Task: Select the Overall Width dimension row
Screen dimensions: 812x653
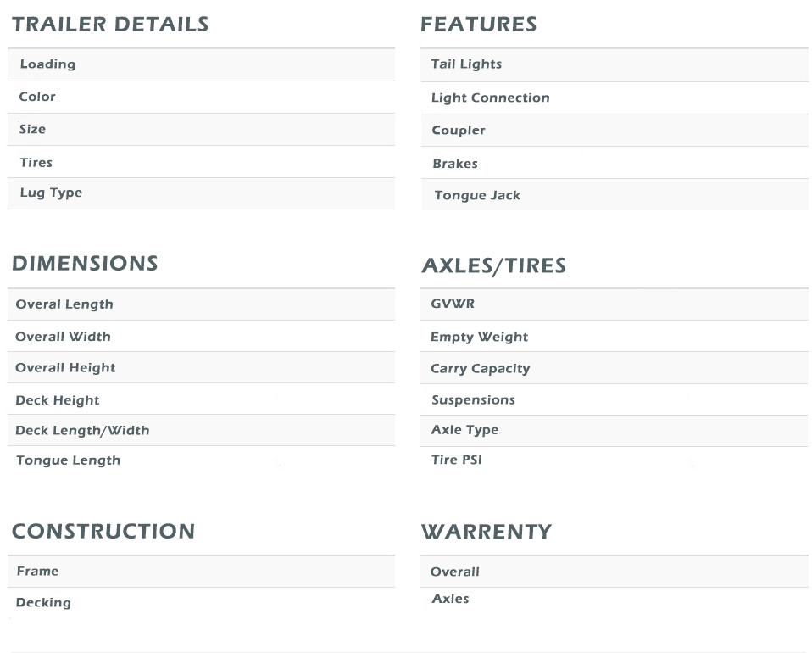Action: pyautogui.click(x=63, y=337)
